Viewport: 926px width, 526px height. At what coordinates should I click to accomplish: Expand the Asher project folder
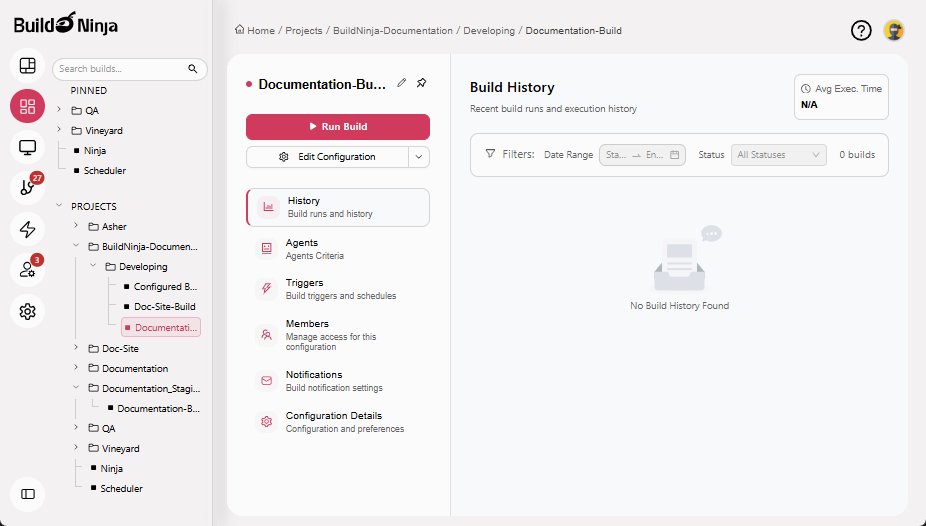click(76, 226)
